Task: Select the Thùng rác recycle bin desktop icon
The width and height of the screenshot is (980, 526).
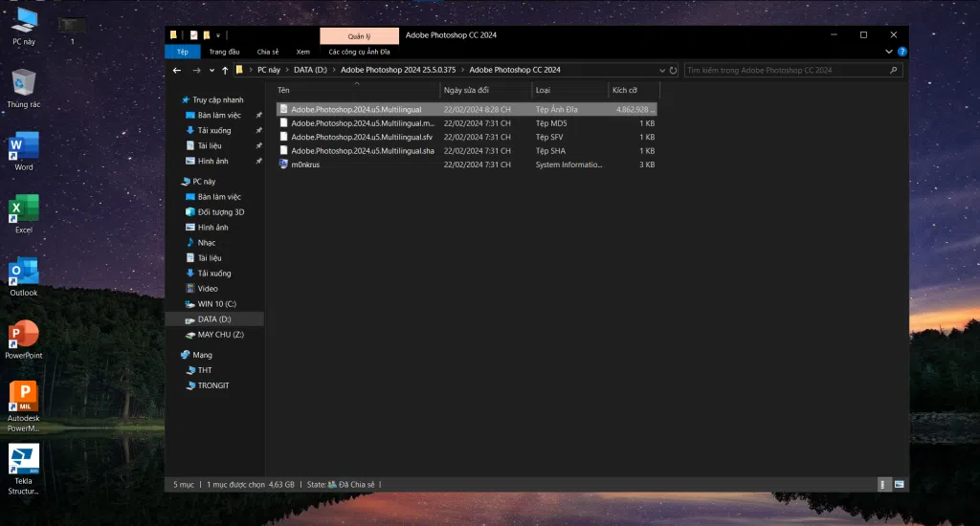Action: [24, 89]
